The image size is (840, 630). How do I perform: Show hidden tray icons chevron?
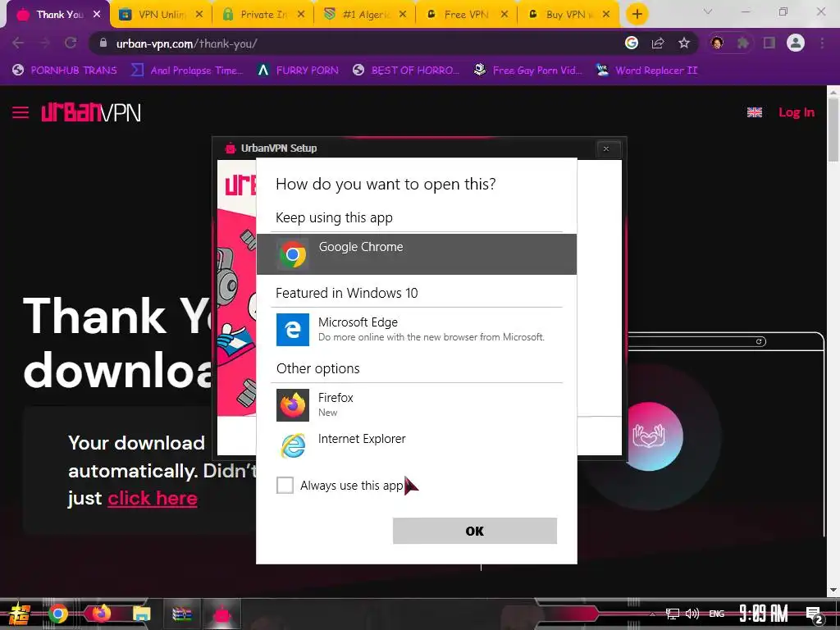(652, 614)
